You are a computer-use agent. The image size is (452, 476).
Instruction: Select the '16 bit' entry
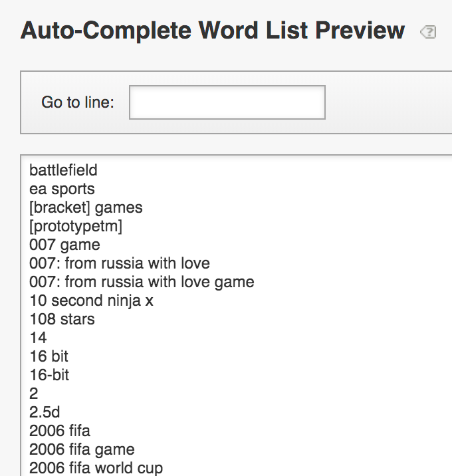point(49,356)
